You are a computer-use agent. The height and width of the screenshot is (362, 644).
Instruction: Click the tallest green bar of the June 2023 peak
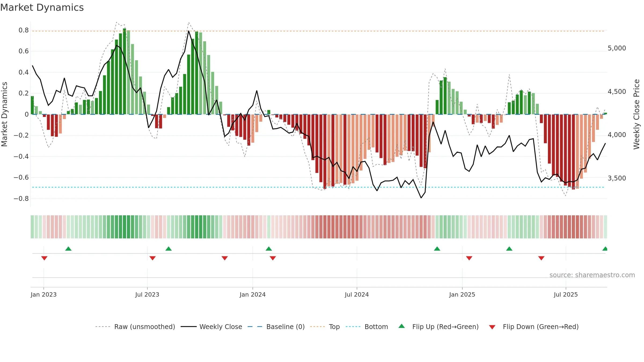(x=125, y=71)
